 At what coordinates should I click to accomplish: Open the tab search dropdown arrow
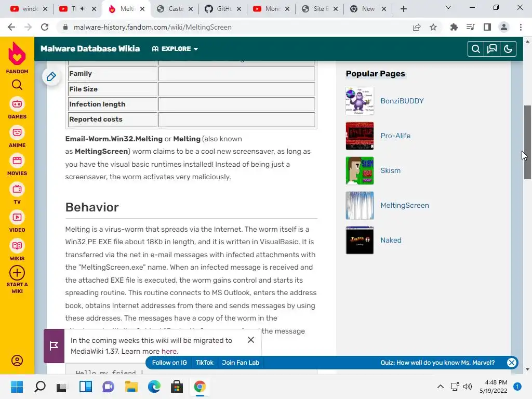pyautogui.click(x=448, y=7)
